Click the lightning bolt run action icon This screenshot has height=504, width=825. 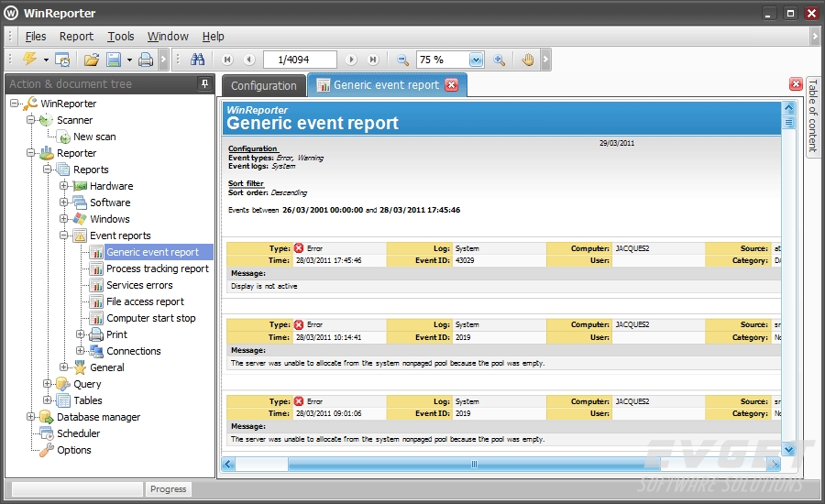point(29,59)
